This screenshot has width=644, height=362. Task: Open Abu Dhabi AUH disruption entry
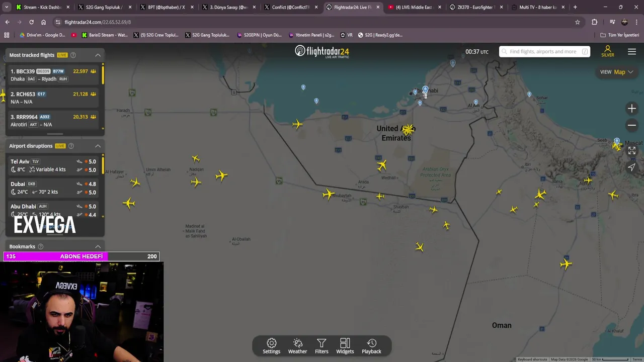point(53,210)
